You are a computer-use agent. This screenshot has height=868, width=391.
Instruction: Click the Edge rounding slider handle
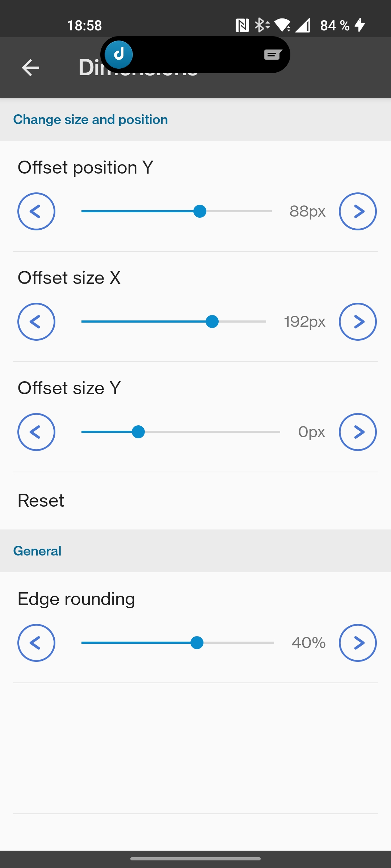pyautogui.click(x=197, y=643)
